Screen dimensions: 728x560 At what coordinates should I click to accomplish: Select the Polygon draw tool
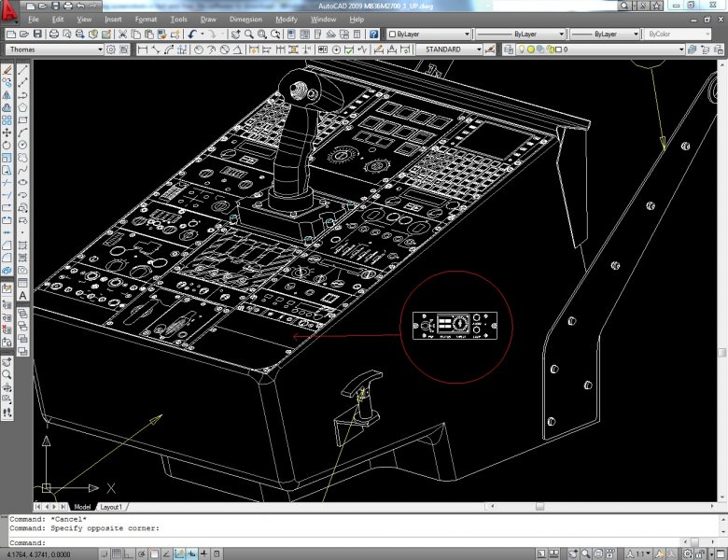click(x=22, y=107)
